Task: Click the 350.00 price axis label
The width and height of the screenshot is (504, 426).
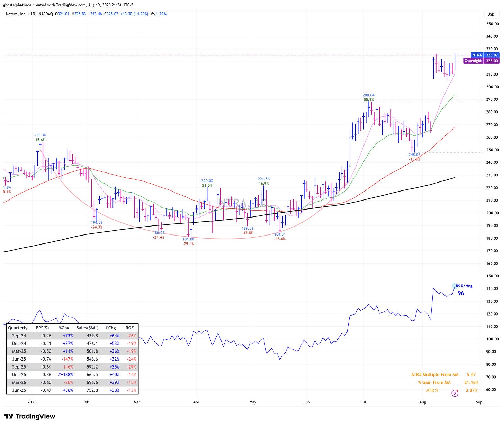Action: point(492,24)
